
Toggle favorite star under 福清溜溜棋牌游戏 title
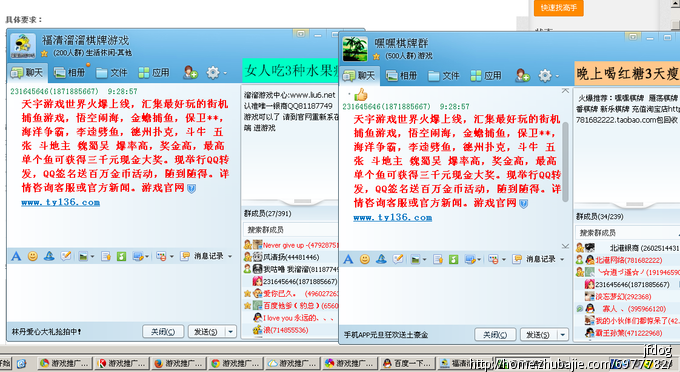[x=44, y=54]
